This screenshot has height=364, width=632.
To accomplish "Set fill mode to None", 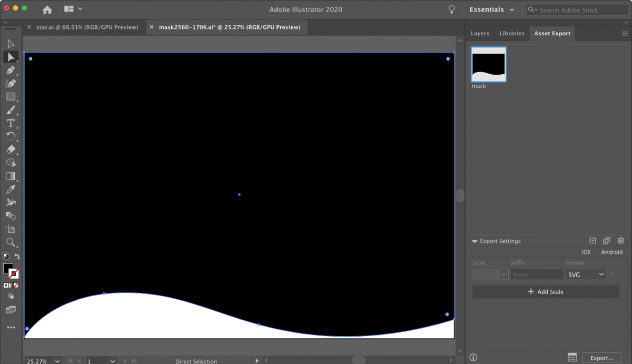I will click(x=16, y=285).
